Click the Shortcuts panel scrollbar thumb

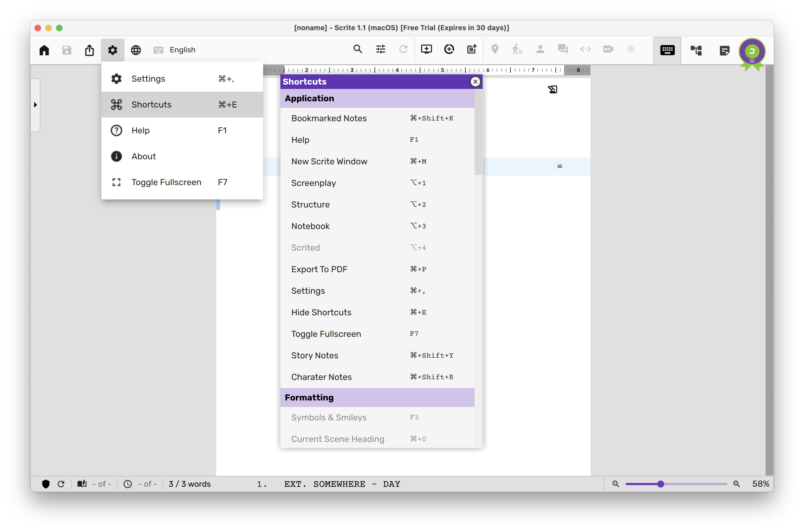[478, 132]
